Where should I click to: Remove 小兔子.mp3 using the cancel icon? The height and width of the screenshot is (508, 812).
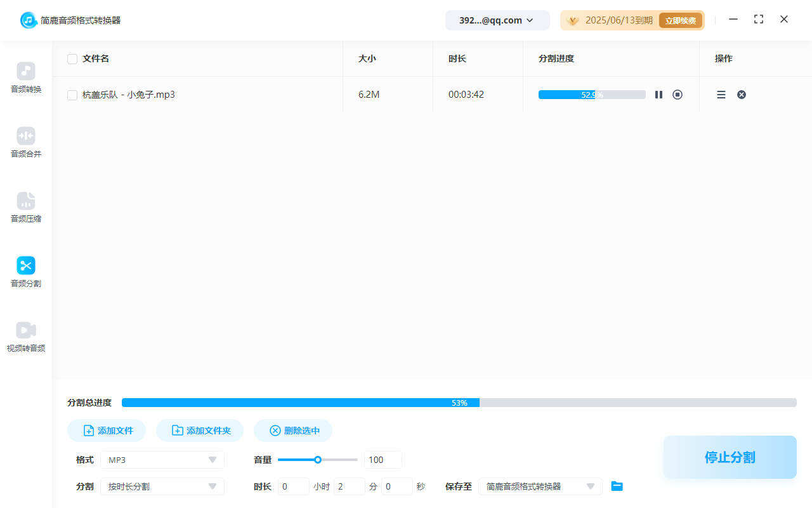pyautogui.click(x=741, y=94)
